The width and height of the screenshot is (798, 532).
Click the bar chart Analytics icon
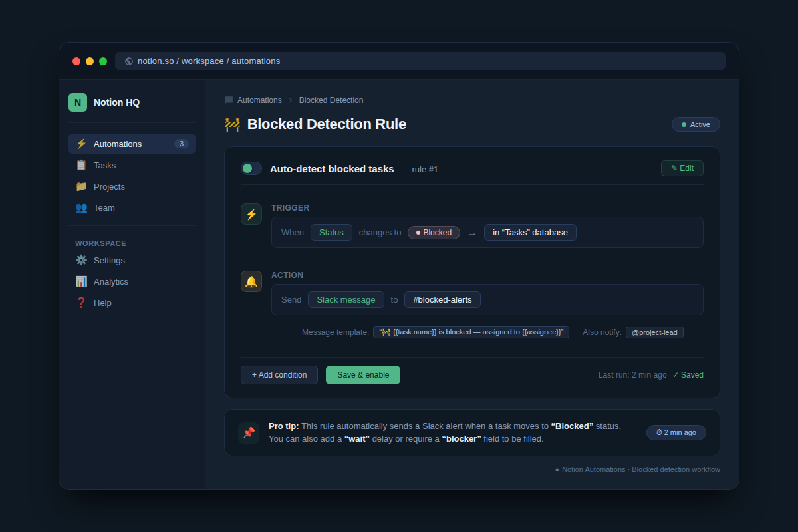click(x=81, y=281)
